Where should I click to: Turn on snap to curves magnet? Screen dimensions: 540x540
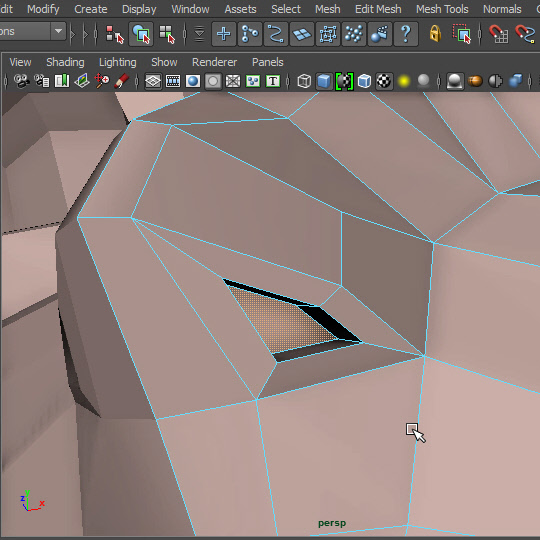(x=525, y=34)
